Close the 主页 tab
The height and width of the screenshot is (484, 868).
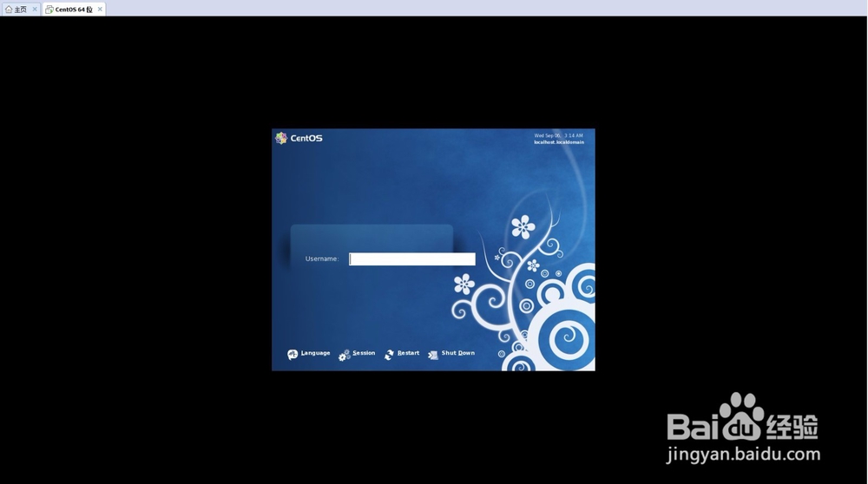35,9
